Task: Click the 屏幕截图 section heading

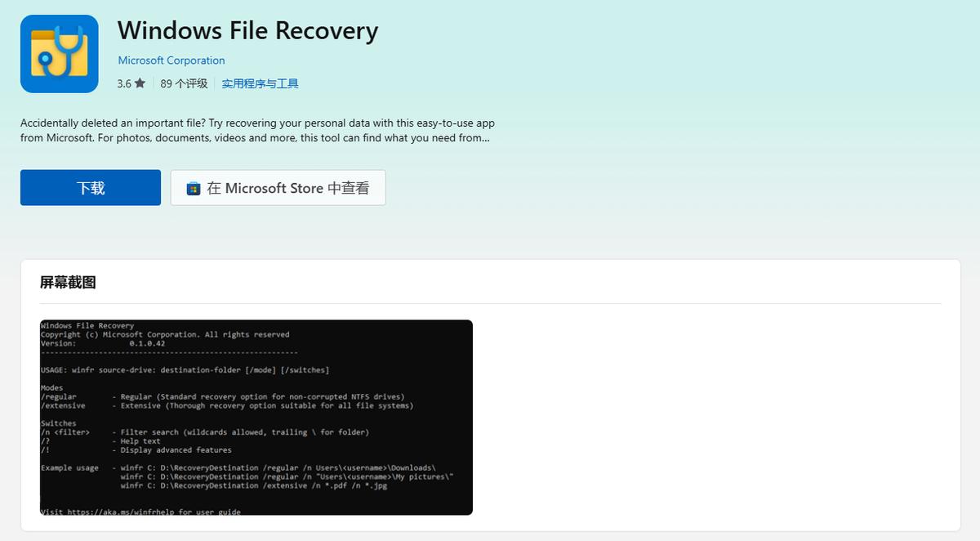Action: point(68,283)
